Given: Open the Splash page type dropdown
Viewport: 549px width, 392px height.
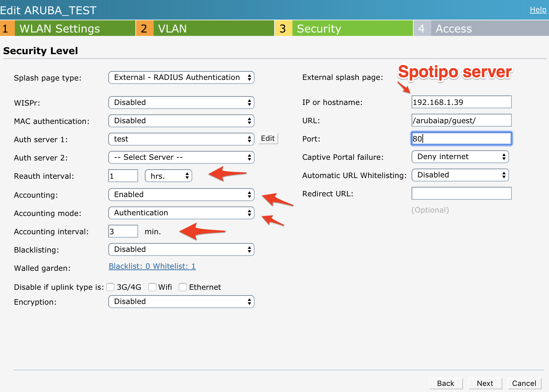Looking at the screenshot, I should [181, 78].
